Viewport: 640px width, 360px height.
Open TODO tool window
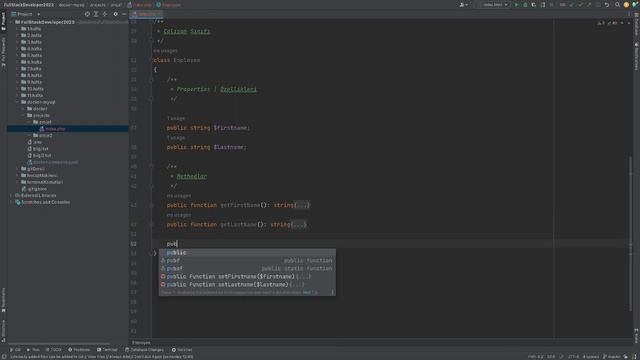[x=53, y=350]
